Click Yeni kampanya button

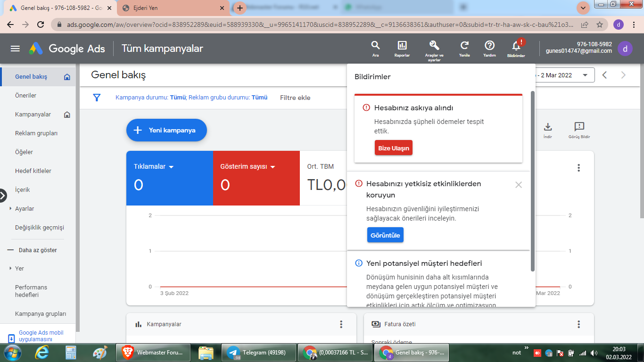pos(166,130)
